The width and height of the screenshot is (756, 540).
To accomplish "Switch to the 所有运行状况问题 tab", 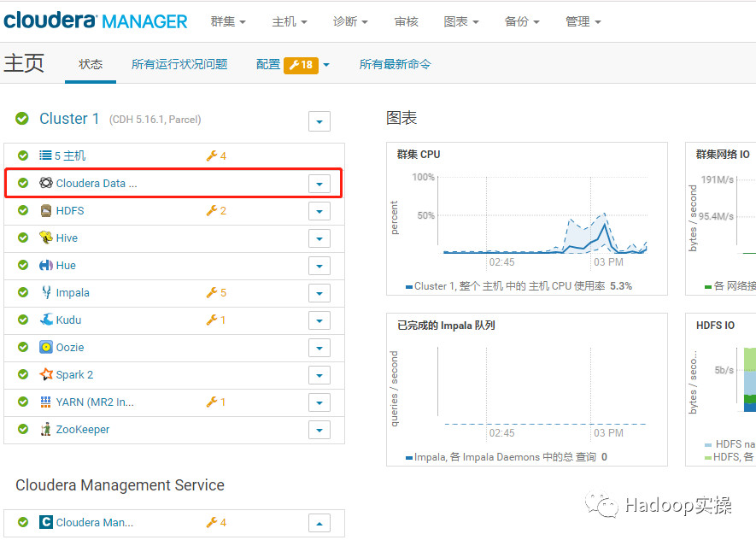I will [179, 62].
